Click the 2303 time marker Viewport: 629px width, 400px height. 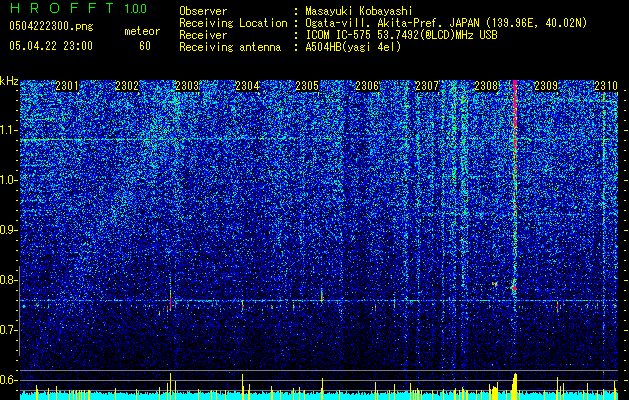[187, 86]
